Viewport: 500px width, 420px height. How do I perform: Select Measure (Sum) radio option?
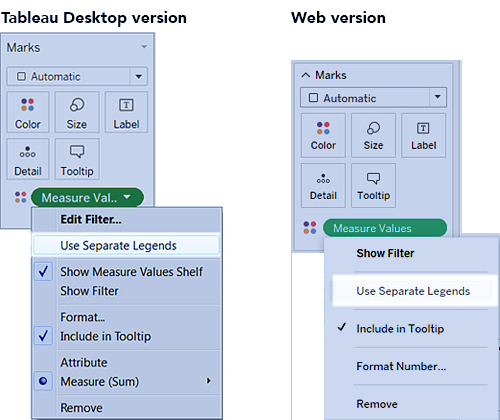pos(127,381)
